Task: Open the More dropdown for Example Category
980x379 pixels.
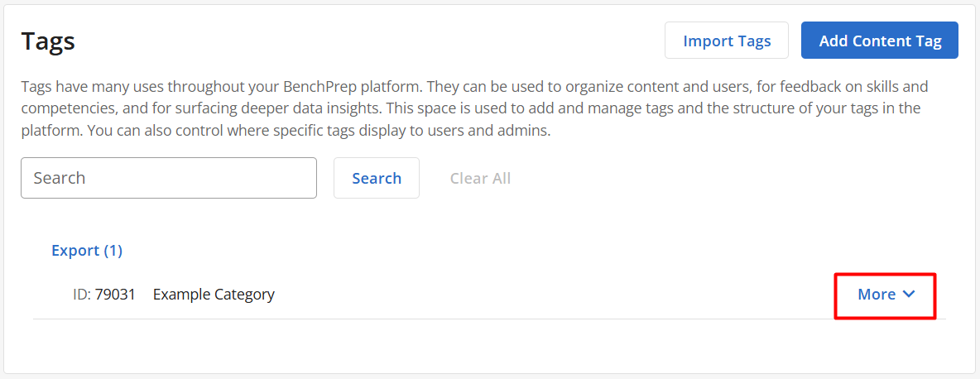Action: coord(886,294)
